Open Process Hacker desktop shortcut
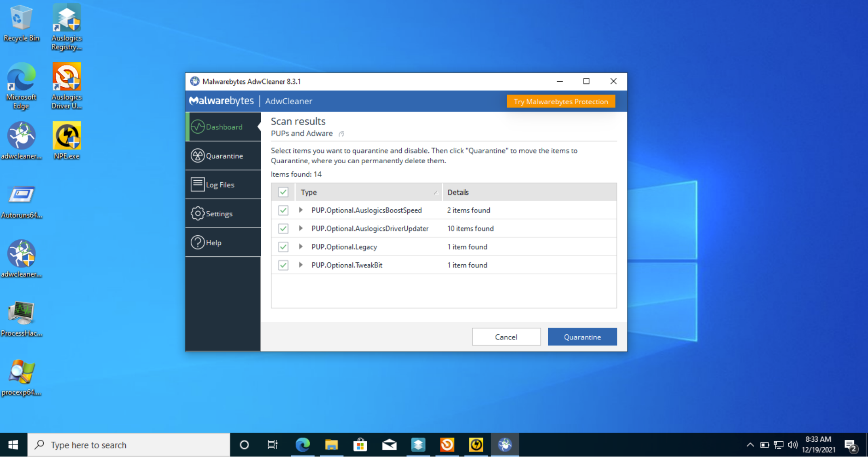The width and height of the screenshot is (868, 457). [x=21, y=319]
